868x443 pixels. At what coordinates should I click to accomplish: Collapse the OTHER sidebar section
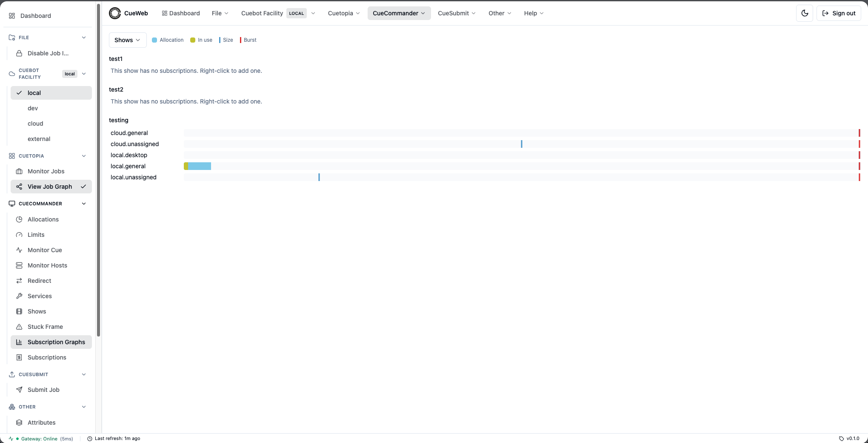tap(84, 407)
